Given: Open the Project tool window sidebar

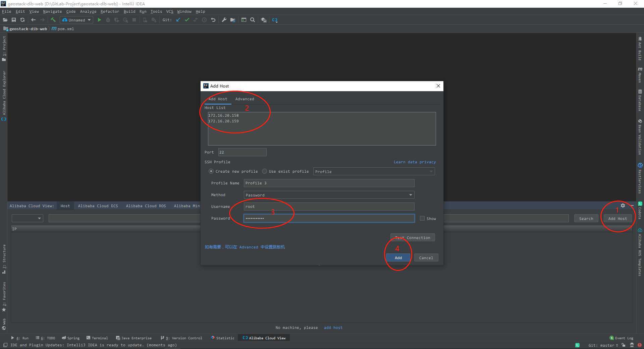Looking at the screenshot, I should (4, 49).
